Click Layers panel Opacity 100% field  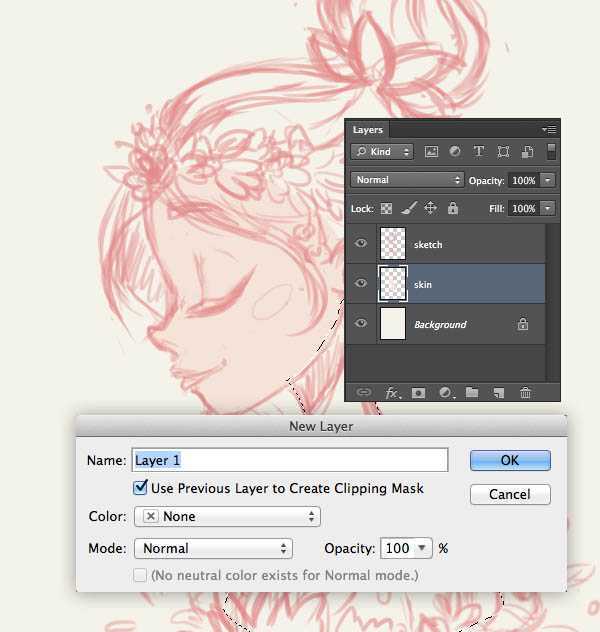point(524,180)
